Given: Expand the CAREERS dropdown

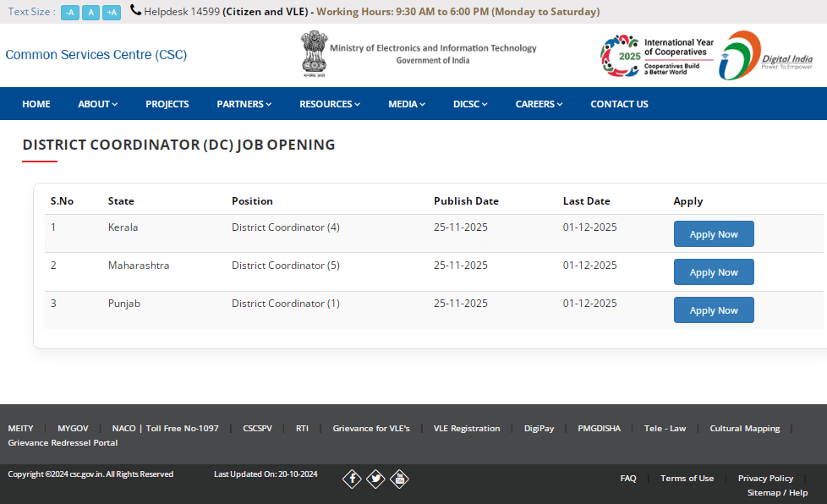Looking at the screenshot, I should click(538, 103).
